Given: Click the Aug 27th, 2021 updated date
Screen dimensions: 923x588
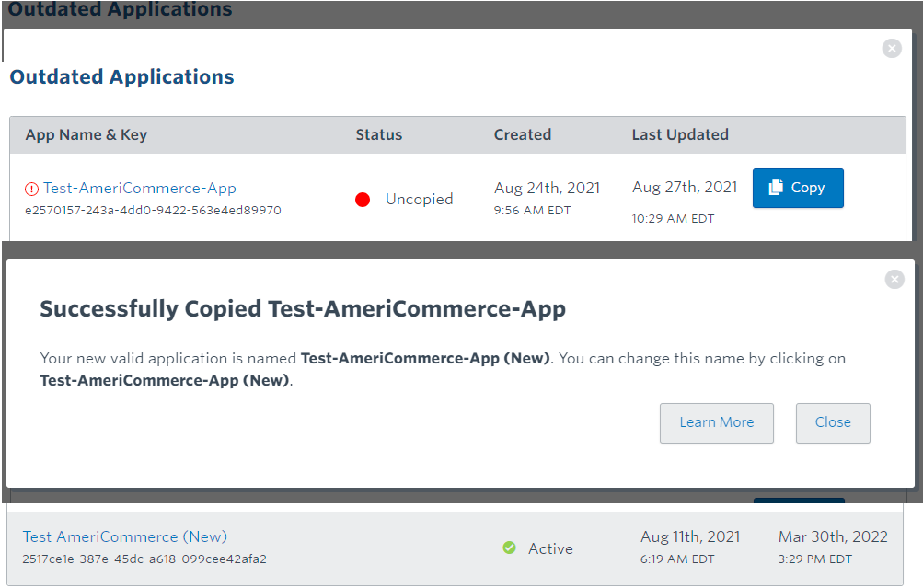Looking at the screenshot, I should point(685,187).
